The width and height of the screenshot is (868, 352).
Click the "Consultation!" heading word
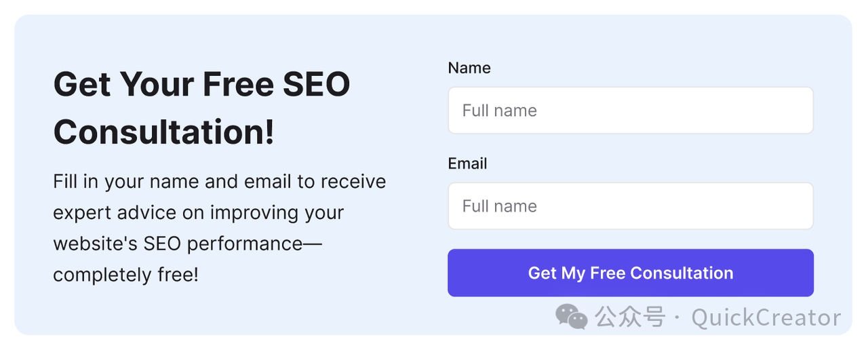point(164,132)
